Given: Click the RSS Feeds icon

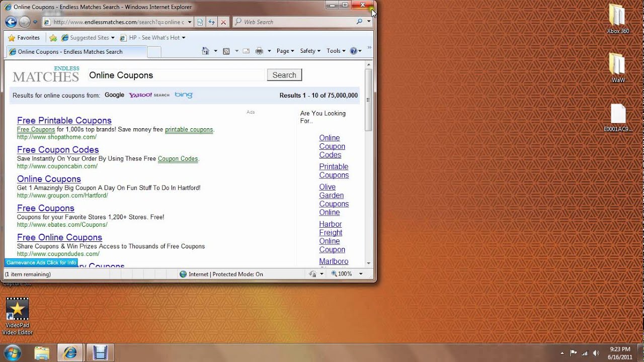Looking at the screenshot, I should [x=226, y=51].
